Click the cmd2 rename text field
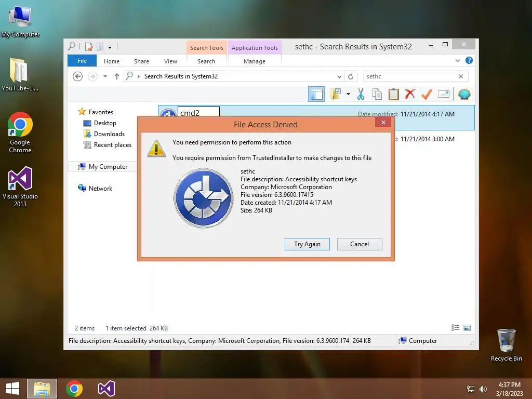532x399 pixels. (198, 112)
